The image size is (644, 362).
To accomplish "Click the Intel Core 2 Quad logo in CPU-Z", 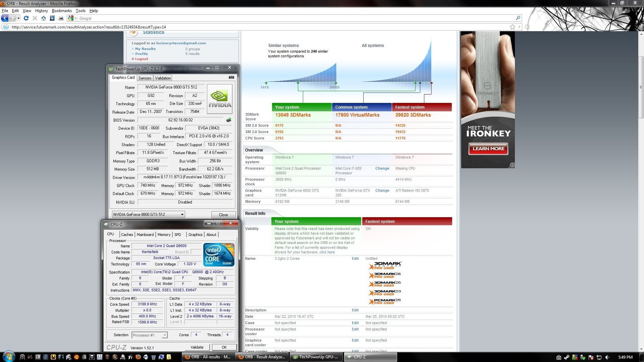I will click(x=219, y=255).
